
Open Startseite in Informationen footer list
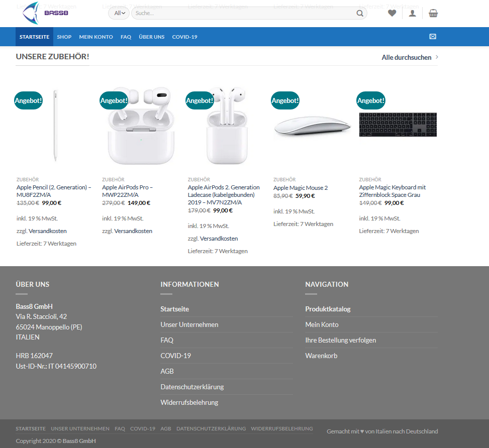(x=175, y=309)
